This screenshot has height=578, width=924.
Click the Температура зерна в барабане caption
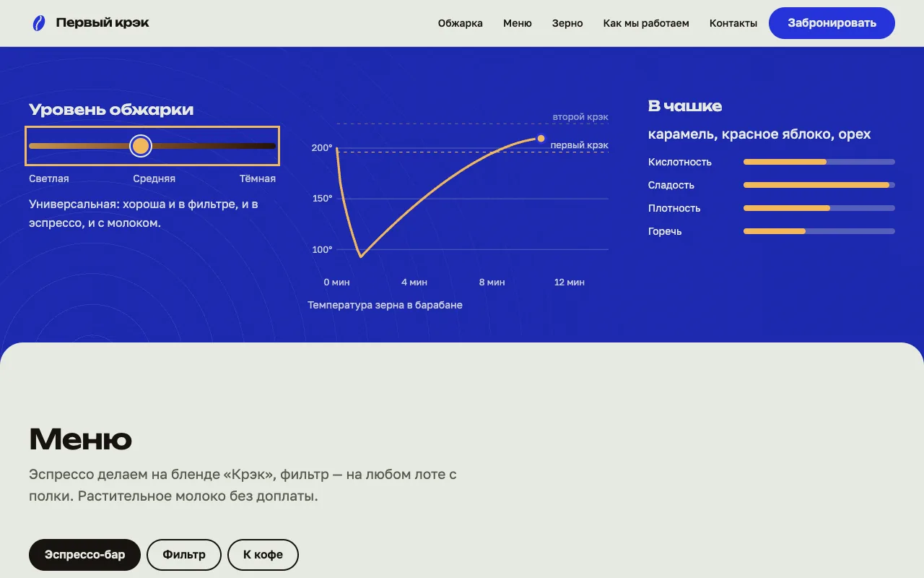coord(385,305)
